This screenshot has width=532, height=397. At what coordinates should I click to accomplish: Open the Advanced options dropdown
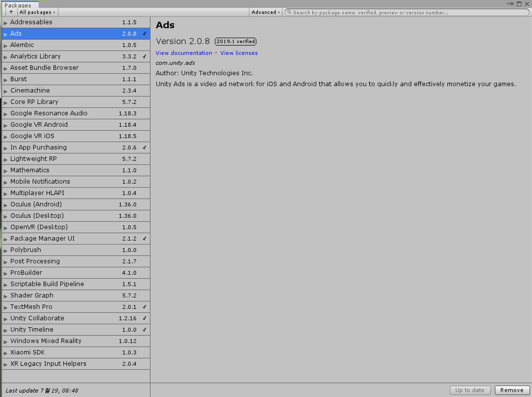pyautogui.click(x=266, y=12)
